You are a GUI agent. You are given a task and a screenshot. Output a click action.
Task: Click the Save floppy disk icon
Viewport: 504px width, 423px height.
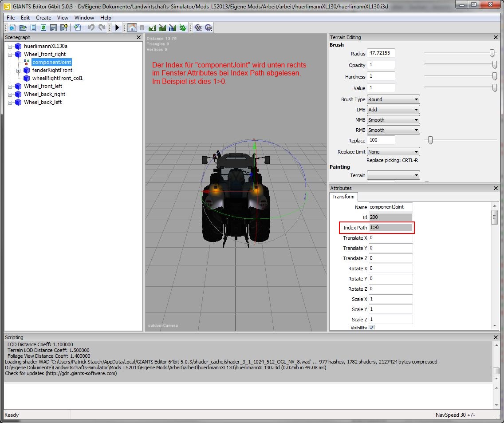(x=53, y=28)
